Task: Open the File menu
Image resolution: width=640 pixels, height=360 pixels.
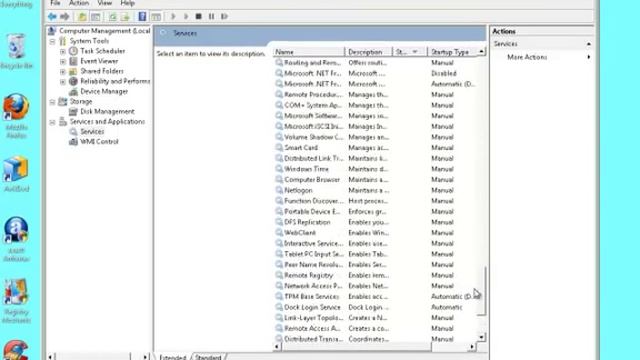Action: click(55, 3)
